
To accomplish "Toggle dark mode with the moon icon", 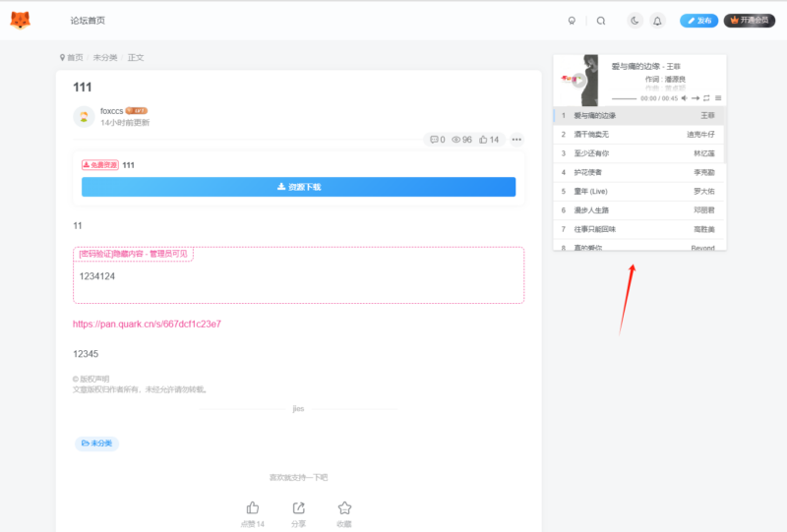I will 635,21.
